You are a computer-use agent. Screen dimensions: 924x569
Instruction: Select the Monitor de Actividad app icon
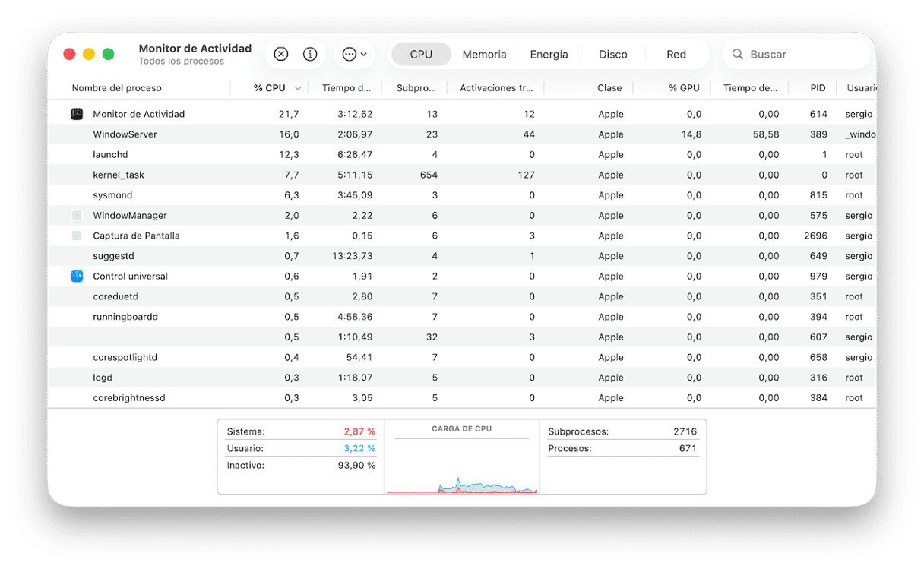click(77, 114)
